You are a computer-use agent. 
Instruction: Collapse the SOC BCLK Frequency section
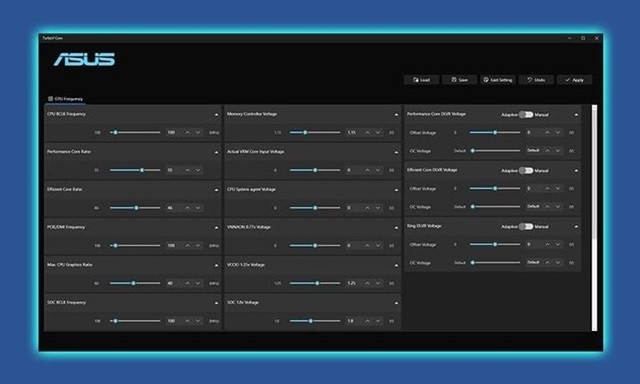216,303
